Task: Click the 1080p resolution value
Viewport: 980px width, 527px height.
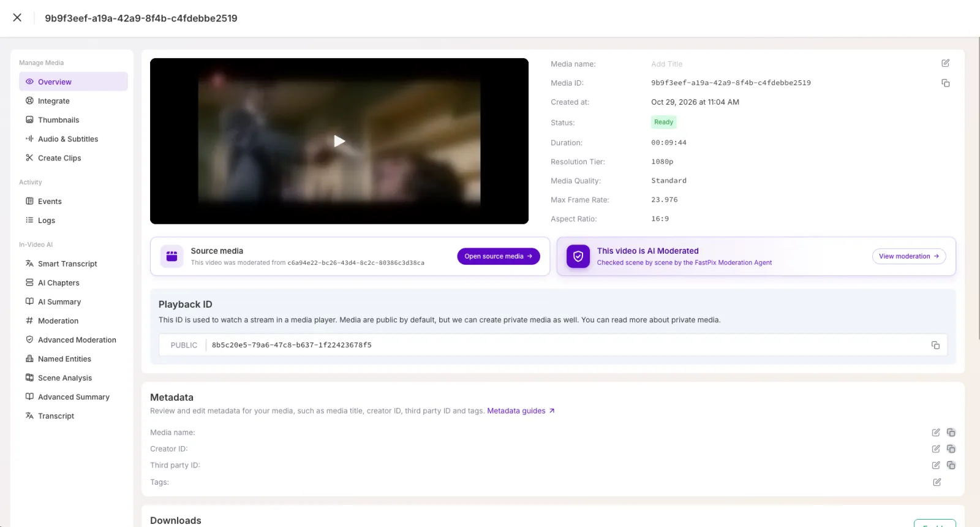Action: pos(662,162)
